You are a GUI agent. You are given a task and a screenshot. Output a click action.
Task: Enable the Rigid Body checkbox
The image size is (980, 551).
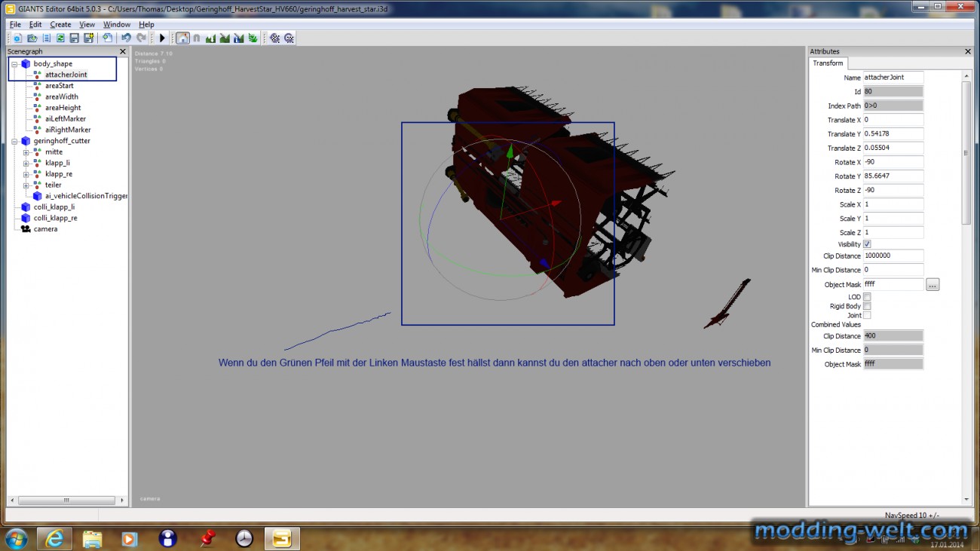(867, 306)
